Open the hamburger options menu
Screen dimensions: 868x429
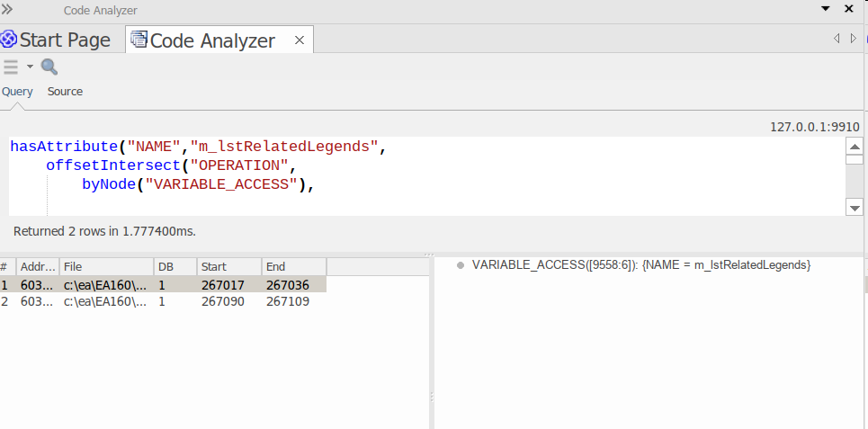11,67
